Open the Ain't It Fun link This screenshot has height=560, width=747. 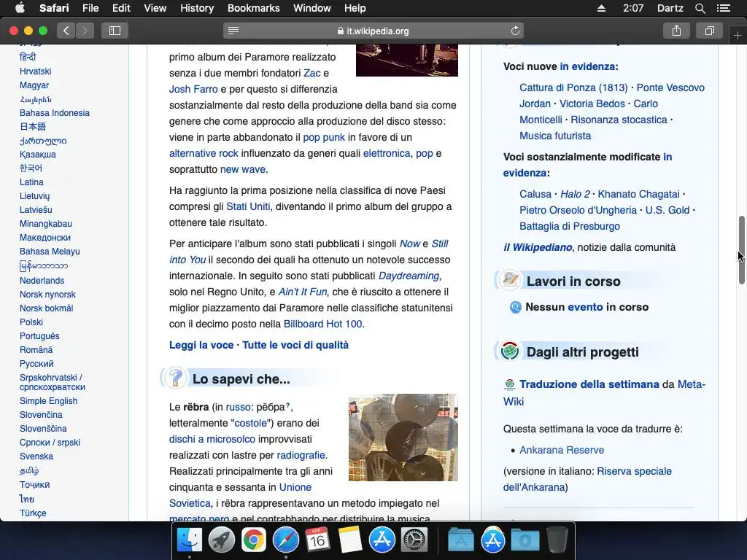coord(303,292)
